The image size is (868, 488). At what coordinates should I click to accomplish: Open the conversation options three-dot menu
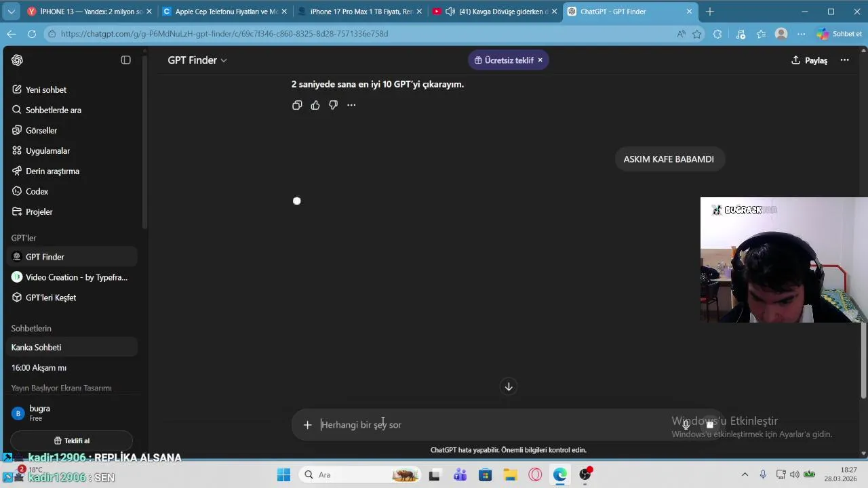tap(844, 60)
